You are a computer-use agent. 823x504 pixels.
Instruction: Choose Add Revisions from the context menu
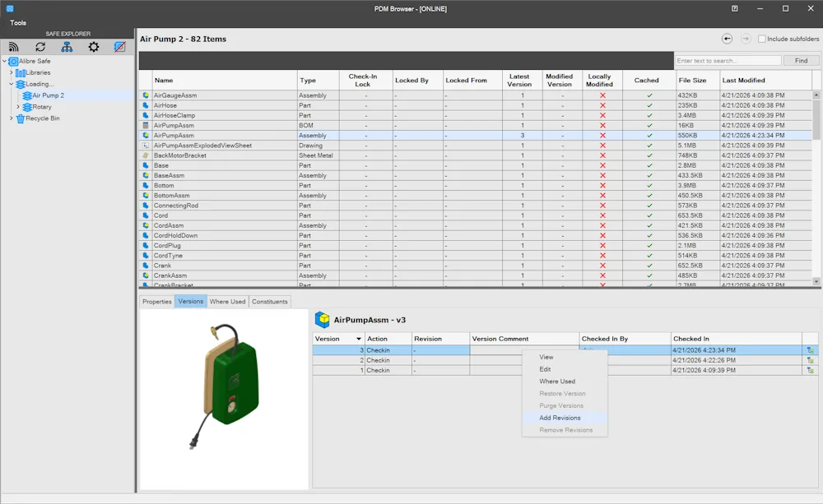coord(565,418)
